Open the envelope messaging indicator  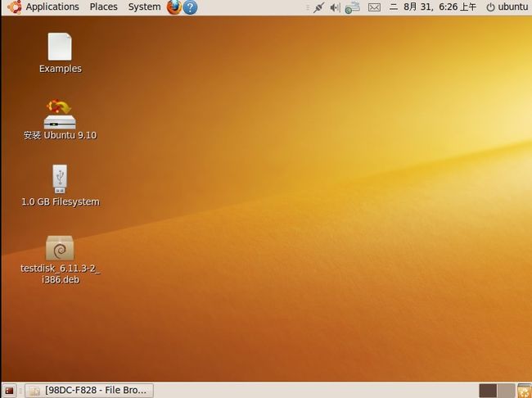click(x=374, y=7)
